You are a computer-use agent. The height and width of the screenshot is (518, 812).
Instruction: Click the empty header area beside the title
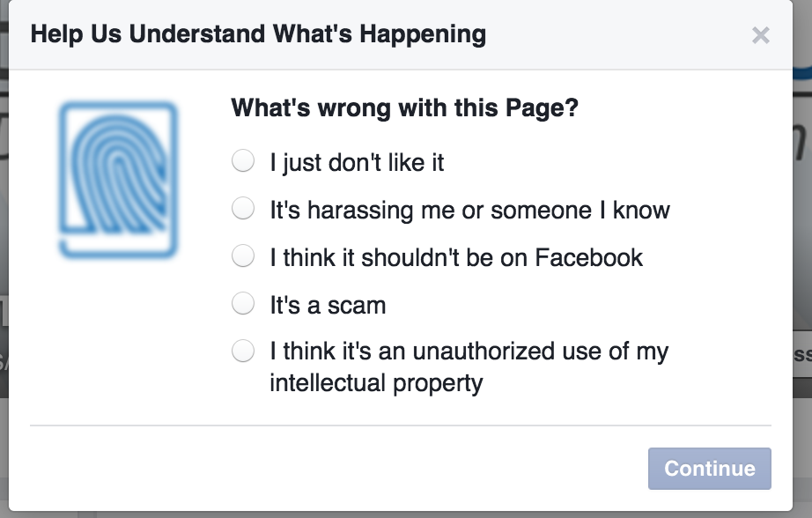tap(616, 34)
